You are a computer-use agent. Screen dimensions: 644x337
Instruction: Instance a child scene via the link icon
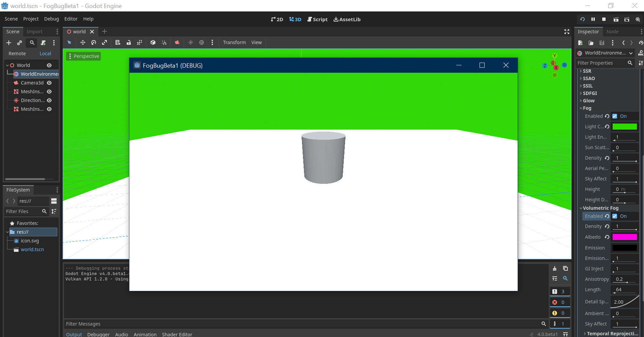click(19, 43)
